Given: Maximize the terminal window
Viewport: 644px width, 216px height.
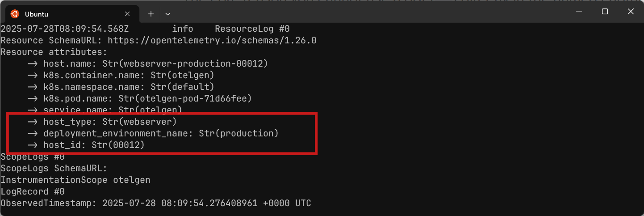Looking at the screenshot, I should coord(605,12).
